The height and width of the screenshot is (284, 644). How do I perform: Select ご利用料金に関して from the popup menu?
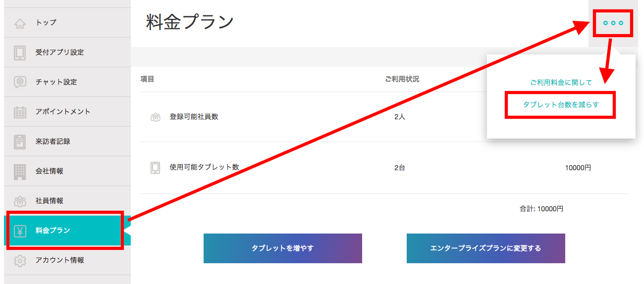coord(561,83)
